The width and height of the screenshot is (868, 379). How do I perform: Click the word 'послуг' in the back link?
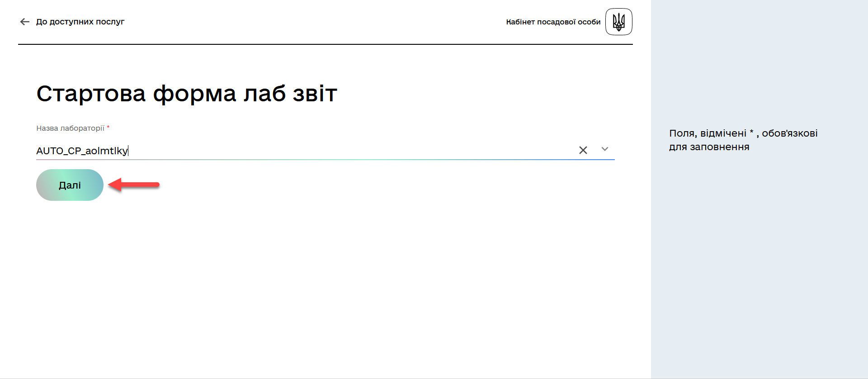pyautogui.click(x=110, y=22)
